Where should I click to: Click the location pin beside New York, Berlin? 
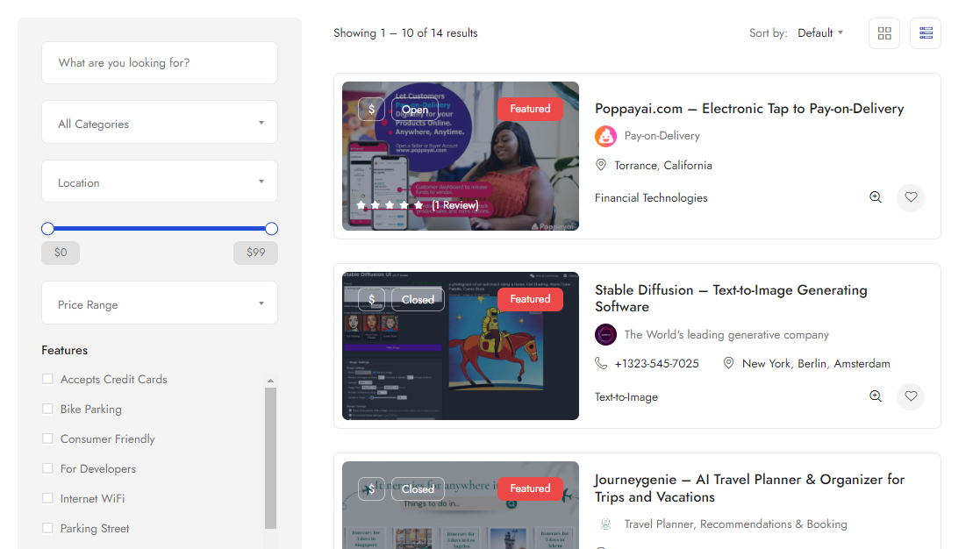tap(728, 363)
